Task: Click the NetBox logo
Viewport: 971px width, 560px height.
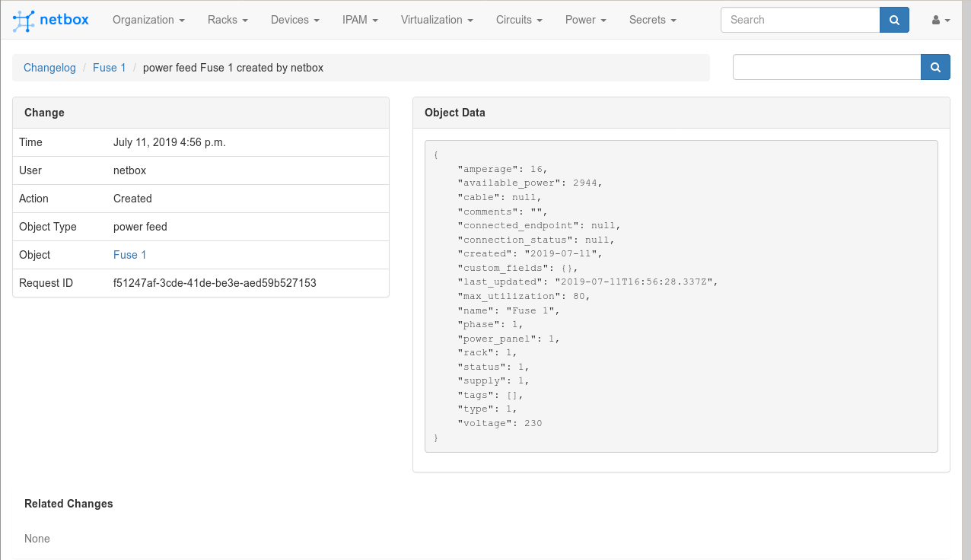Action: click(x=51, y=21)
